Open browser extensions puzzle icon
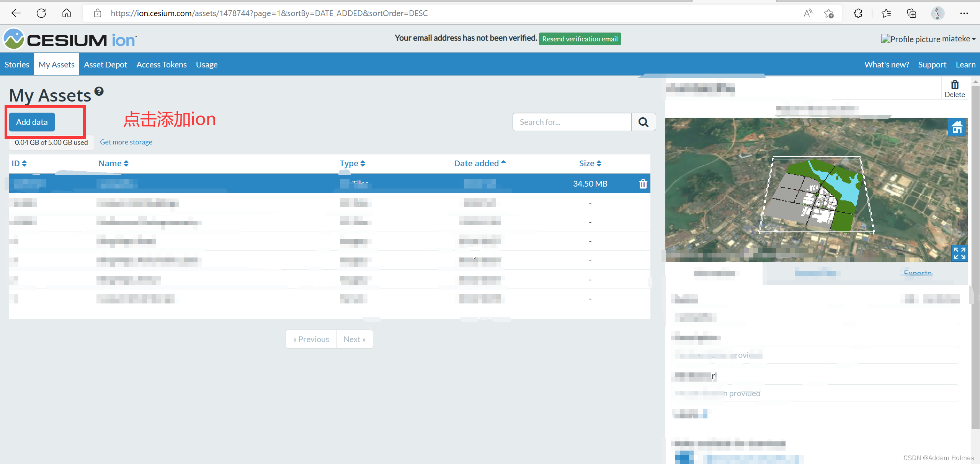Image resolution: width=980 pixels, height=464 pixels. point(858,13)
